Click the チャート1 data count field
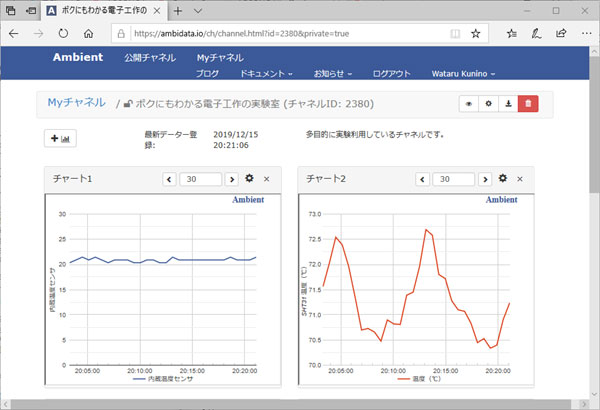 (x=201, y=179)
